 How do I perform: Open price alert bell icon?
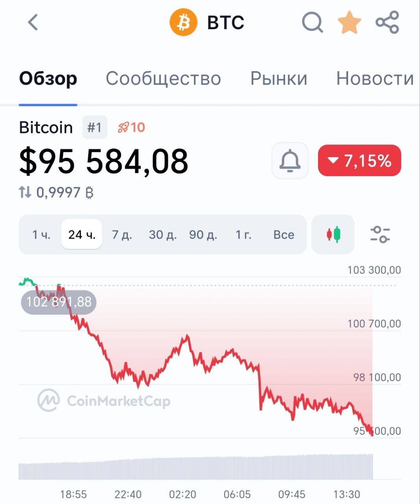coord(290,161)
